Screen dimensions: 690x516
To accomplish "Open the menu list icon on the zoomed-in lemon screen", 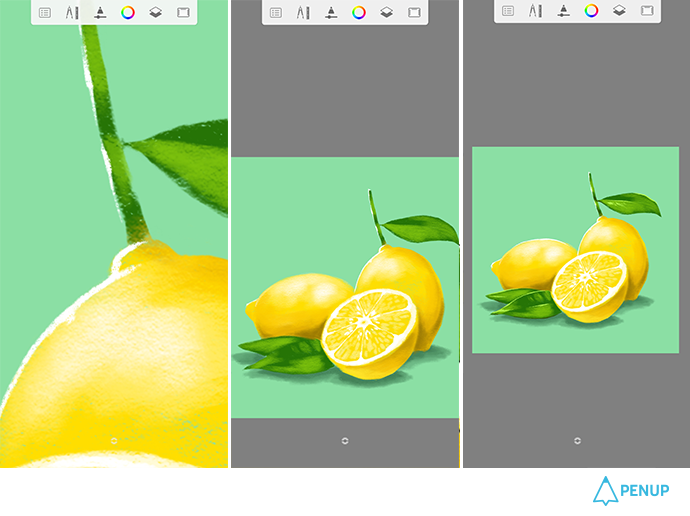I will tap(45, 13).
